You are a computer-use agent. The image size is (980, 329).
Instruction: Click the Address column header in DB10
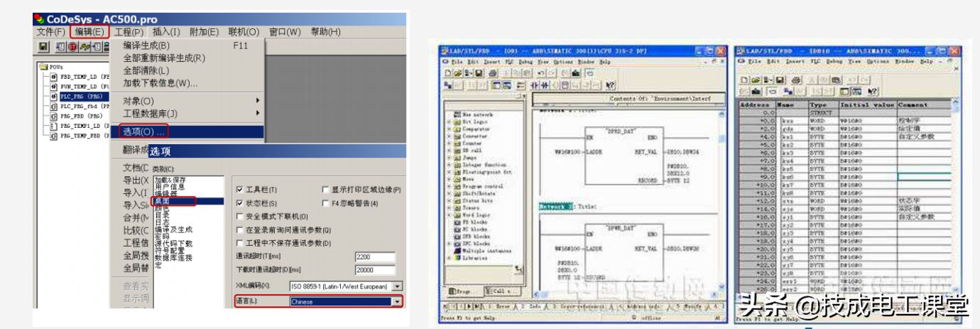(x=757, y=105)
